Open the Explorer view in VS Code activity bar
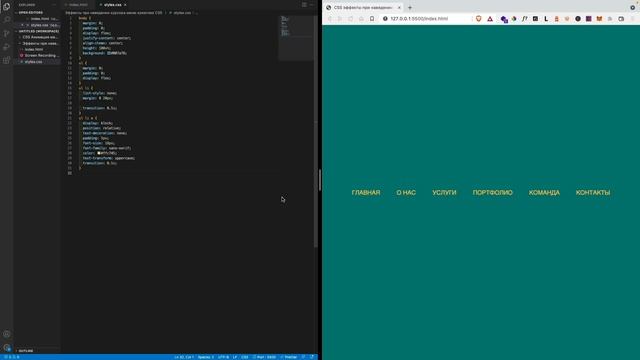The width and height of the screenshot is (640, 360). click(7, 6)
